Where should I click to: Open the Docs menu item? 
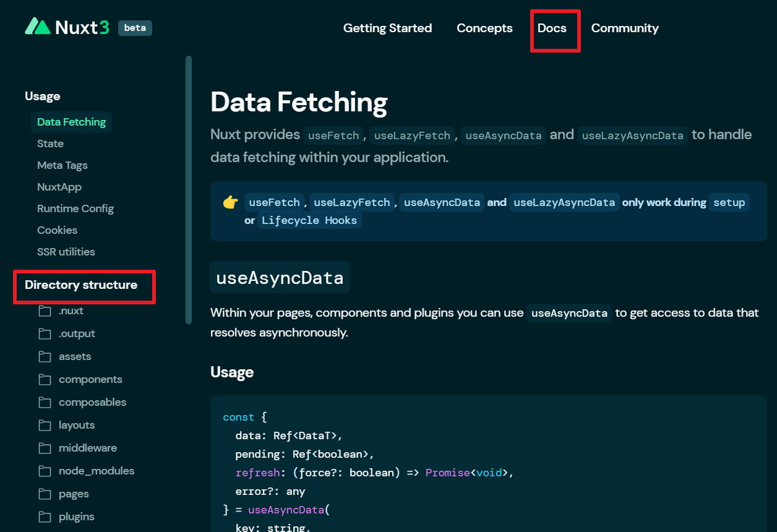552,28
